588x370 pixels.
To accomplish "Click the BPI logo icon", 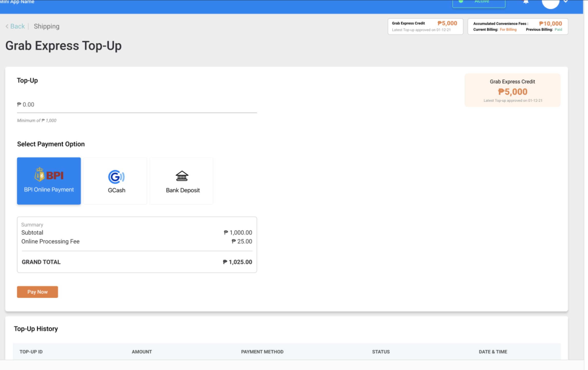I will point(49,175).
